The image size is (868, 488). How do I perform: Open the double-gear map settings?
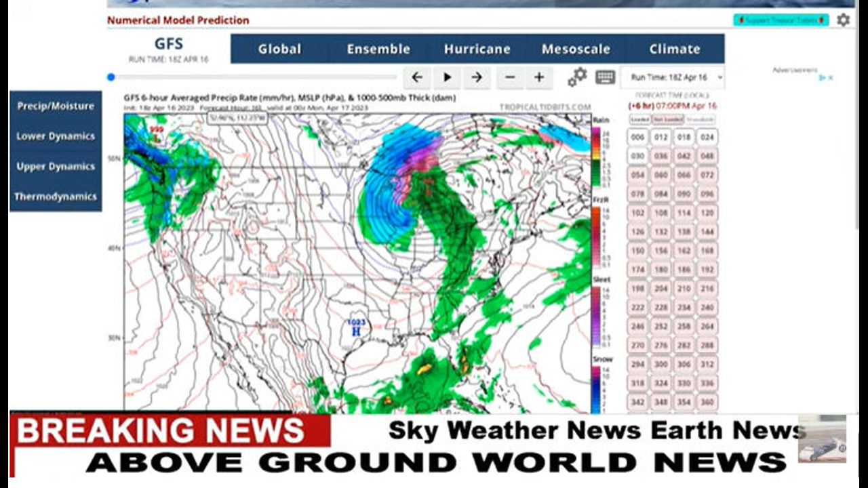click(x=577, y=77)
